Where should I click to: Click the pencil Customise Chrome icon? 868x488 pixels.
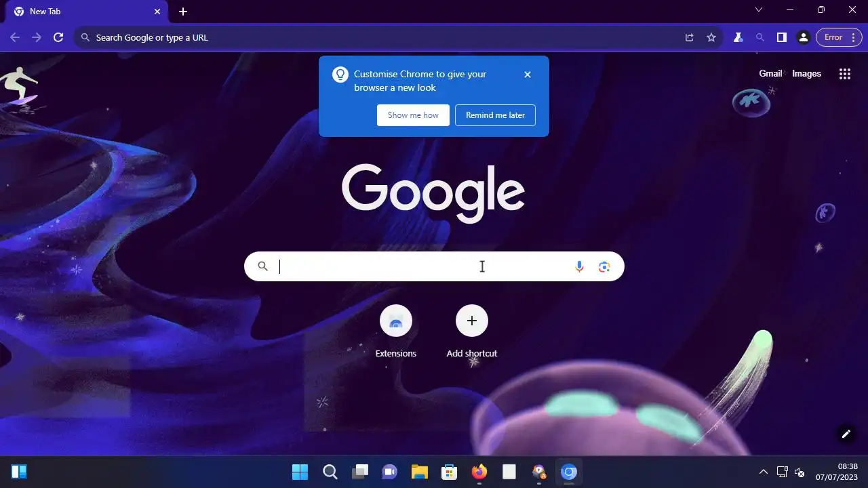click(x=846, y=434)
